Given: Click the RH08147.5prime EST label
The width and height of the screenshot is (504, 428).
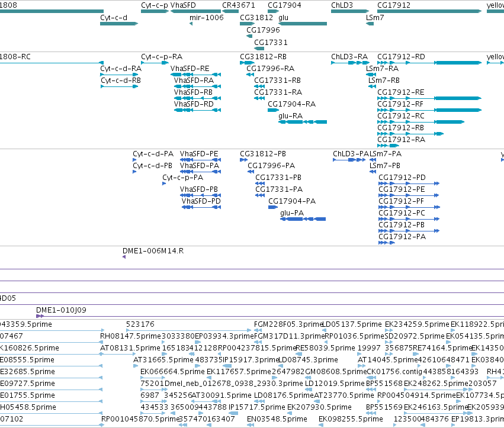Looking at the screenshot, I should [x=130, y=336].
